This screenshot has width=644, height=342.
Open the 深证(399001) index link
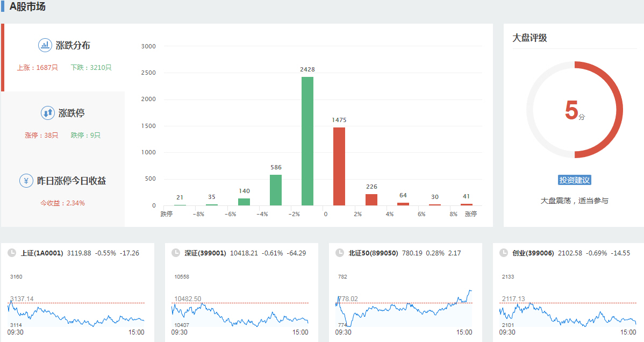(x=205, y=253)
